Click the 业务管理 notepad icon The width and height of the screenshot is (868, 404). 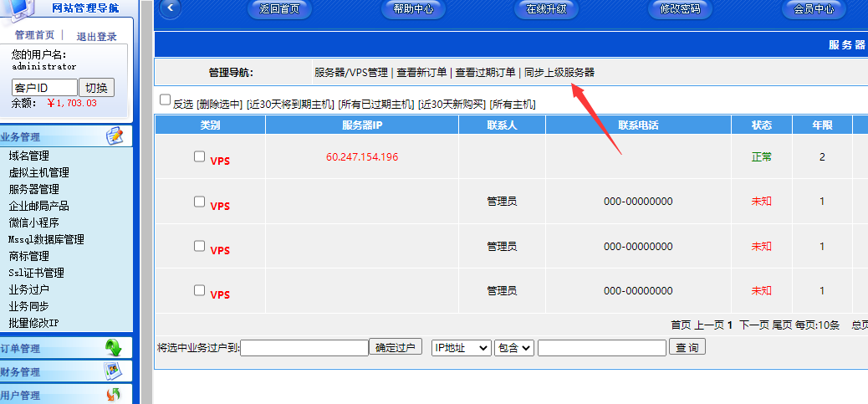[114, 136]
